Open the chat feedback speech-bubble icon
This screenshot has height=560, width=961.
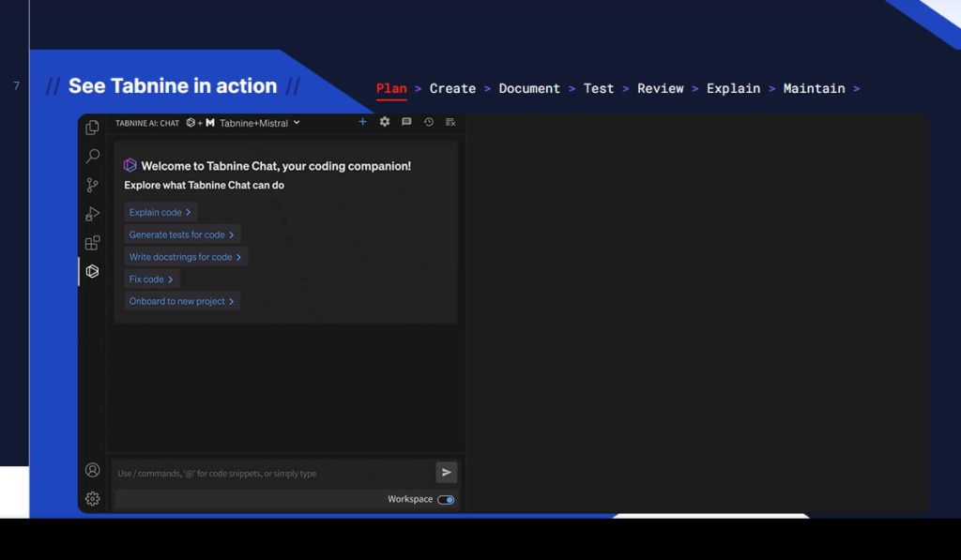[x=406, y=122]
